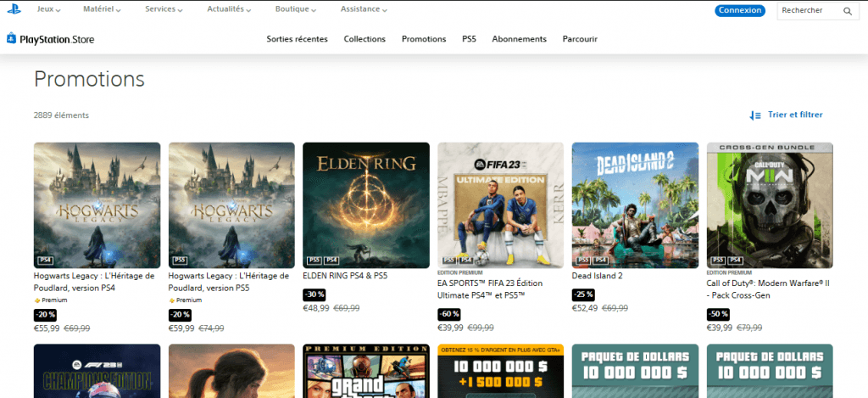Click PS4 tag on Hogwarts Legacy PS4 cover
Viewport: 868px width, 398px height.
(45, 260)
